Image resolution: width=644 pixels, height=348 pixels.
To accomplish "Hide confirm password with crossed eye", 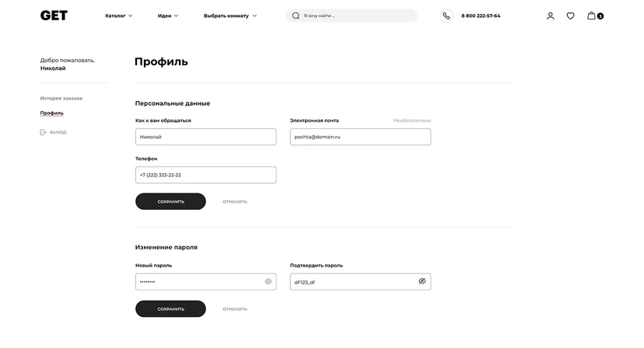I will 422,281.
